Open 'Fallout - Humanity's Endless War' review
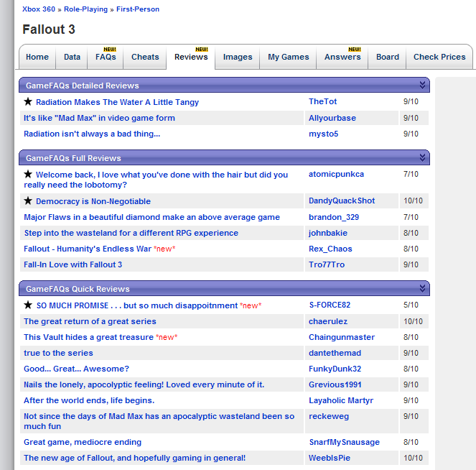Image resolution: width=476 pixels, height=470 pixels. (x=88, y=249)
